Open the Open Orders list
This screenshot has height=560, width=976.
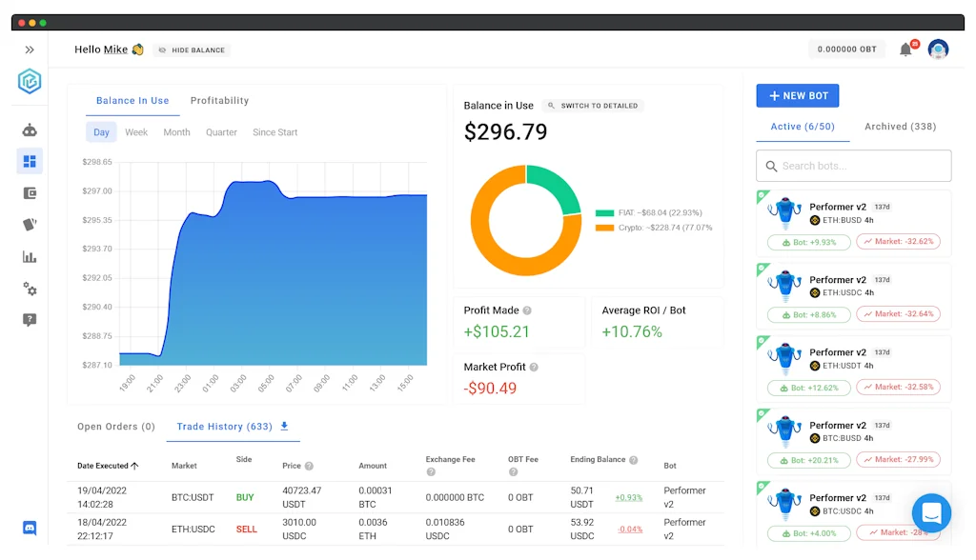[x=115, y=426]
